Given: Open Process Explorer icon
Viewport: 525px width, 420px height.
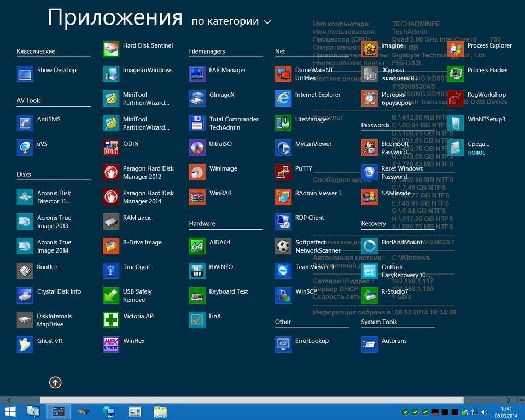Looking at the screenshot, I should click(456, 49).
